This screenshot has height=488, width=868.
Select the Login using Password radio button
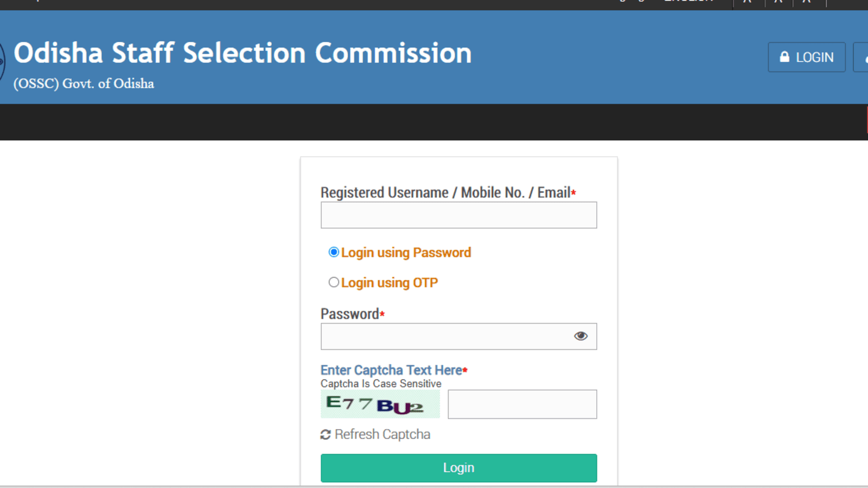334,252
